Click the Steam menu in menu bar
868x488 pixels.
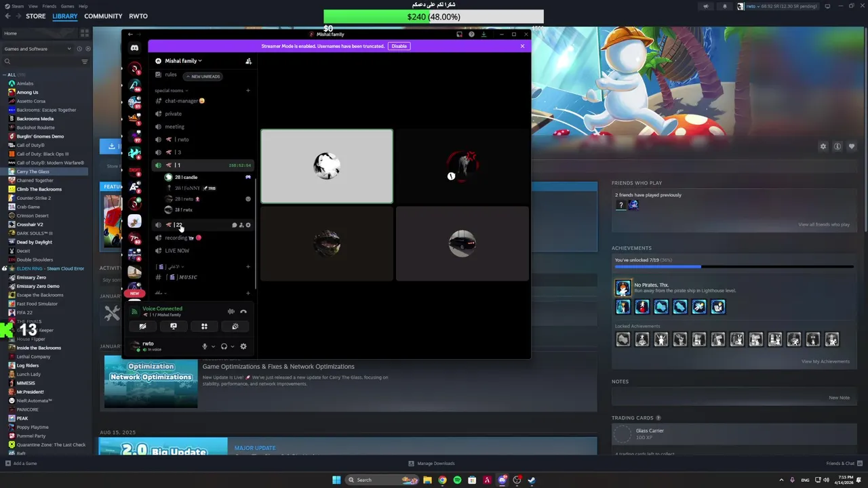pos(18,6)
